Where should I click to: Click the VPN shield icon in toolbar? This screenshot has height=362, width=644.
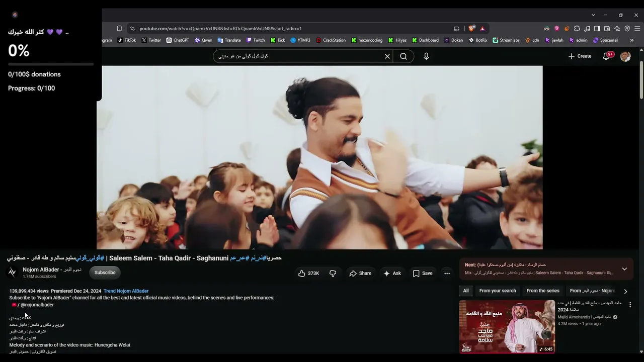tap(627, 29)
